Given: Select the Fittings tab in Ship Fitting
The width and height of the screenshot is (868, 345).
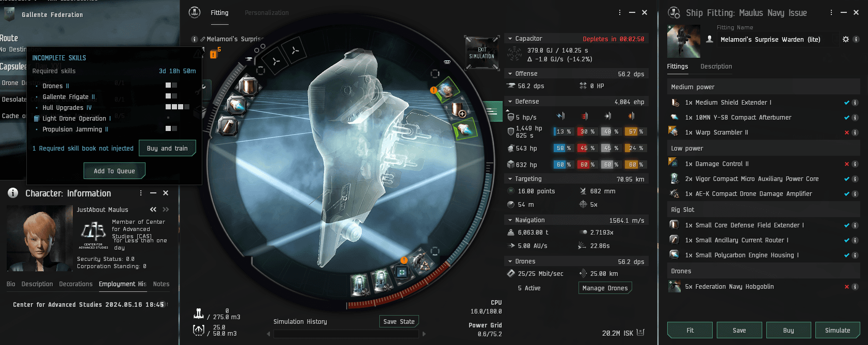Looking at the screenshot, I should coord(678,67).
